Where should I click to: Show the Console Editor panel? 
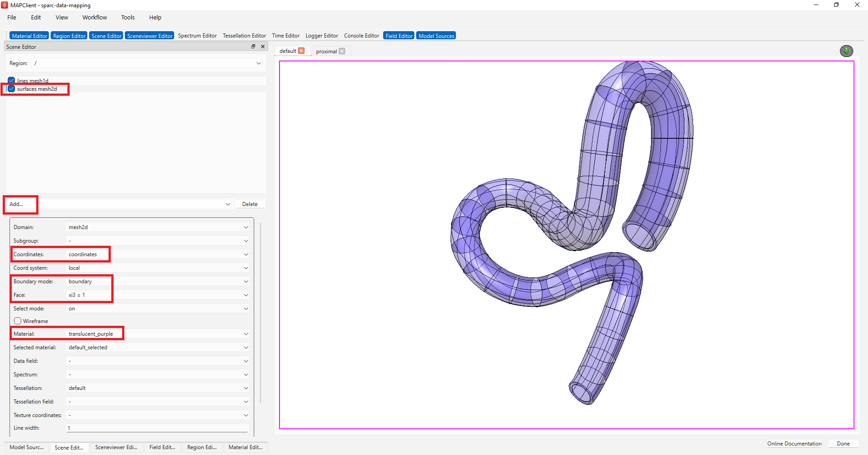click(361, 36)
